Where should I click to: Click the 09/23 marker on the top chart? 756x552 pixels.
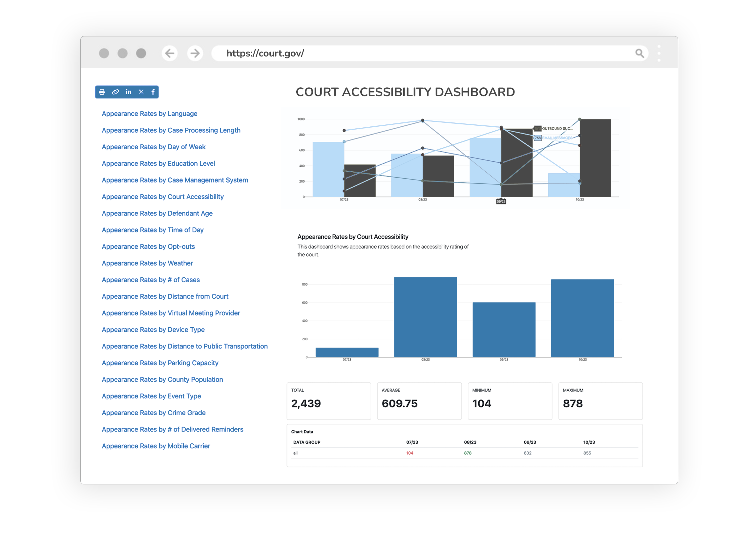coord(501,201)
